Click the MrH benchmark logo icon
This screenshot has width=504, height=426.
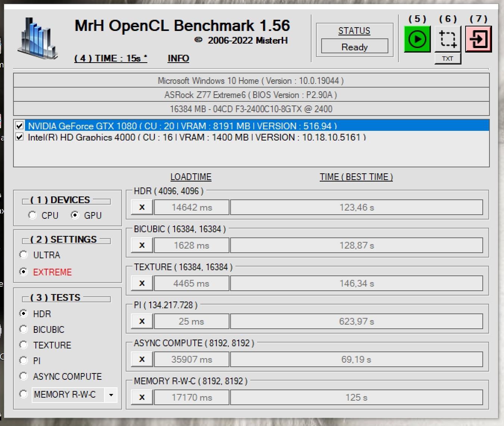point(38,39)
